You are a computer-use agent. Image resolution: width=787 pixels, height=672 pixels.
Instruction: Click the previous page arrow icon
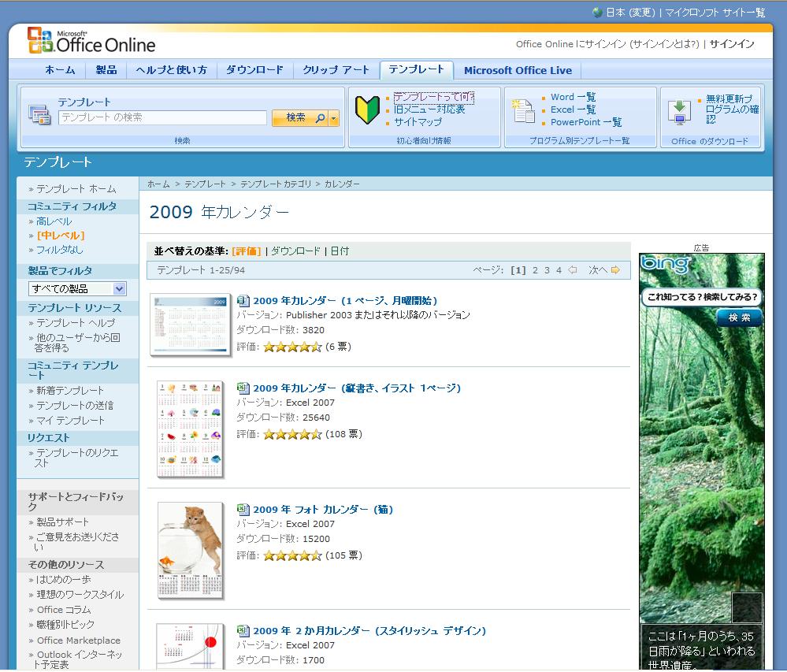[x=573, y=270]
